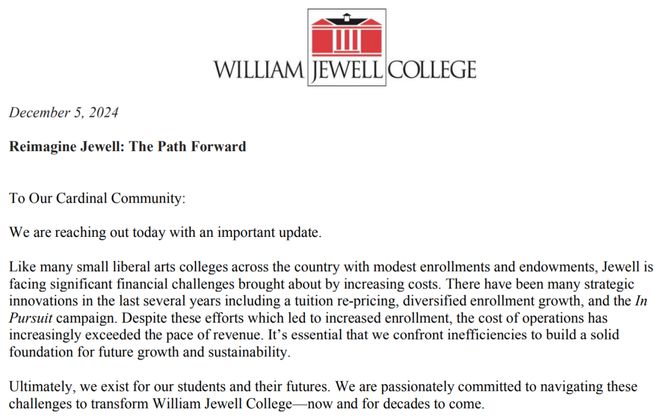The image size is (660, 420).
Task: Click the sentence about an important update
Action: point(165,232)
